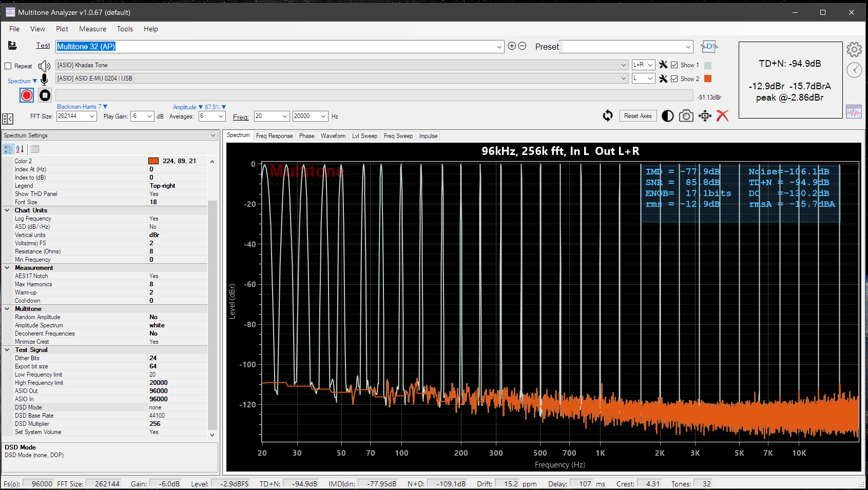The height and width of the screenshot is (490, 868).
Task: Click the refresh arrows icon
Action: tap(608, 116)
